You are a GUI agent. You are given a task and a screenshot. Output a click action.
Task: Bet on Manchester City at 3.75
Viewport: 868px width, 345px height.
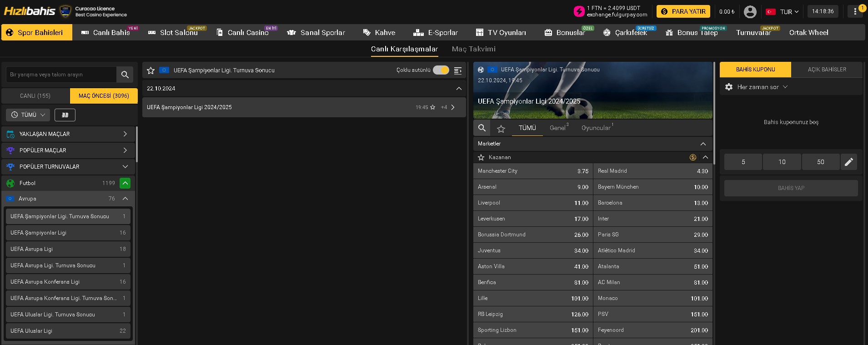[533, 171]
